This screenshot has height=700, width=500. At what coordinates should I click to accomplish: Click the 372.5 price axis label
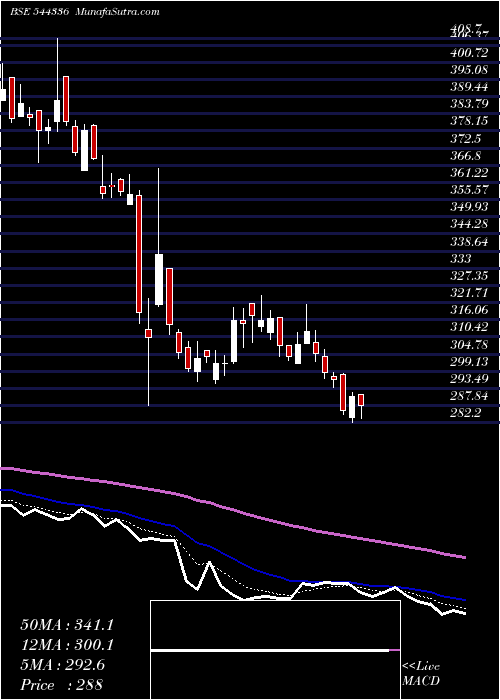click(x=465, y=139)
